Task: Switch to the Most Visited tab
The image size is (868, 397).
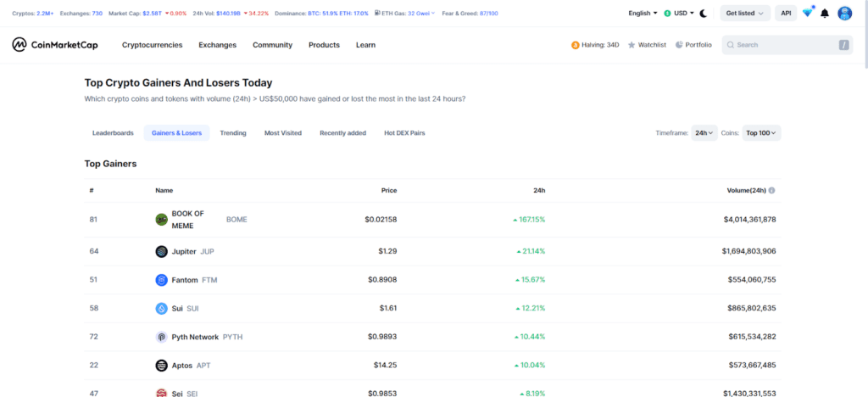Action: pyautogui.click(x=283, y=133)
